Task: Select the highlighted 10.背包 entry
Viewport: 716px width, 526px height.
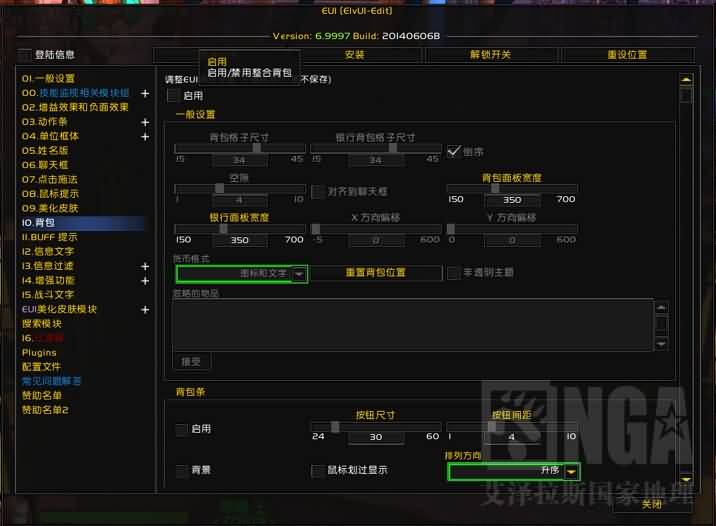Action: 82,223
